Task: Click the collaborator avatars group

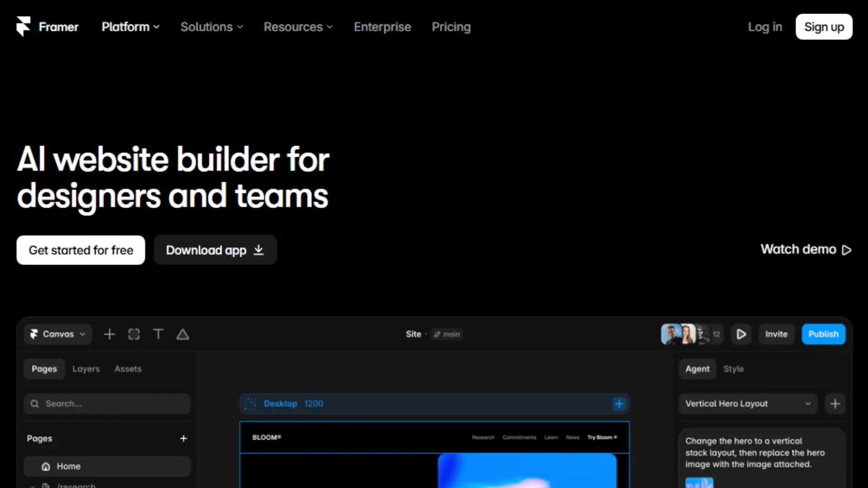Action: click(x=691, y=334)
